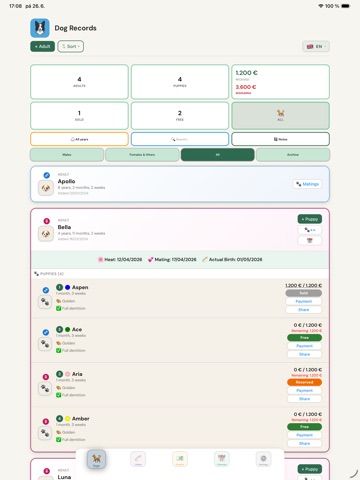360x480 pixels.
Task: Open the Dogs tab in bottom bar
Action: coord(96,459)
